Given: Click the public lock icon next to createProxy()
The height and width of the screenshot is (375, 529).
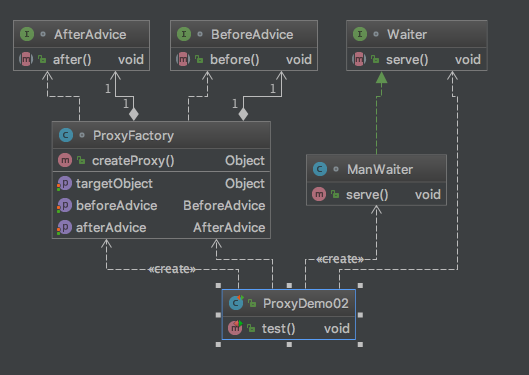Looking at the screenshot, I should tap(81, 160).
